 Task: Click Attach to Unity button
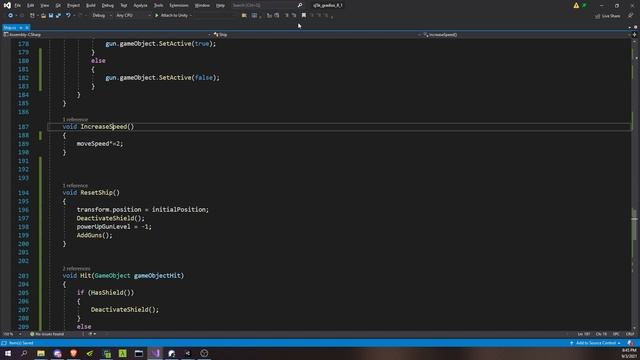(x=171, y=16)
